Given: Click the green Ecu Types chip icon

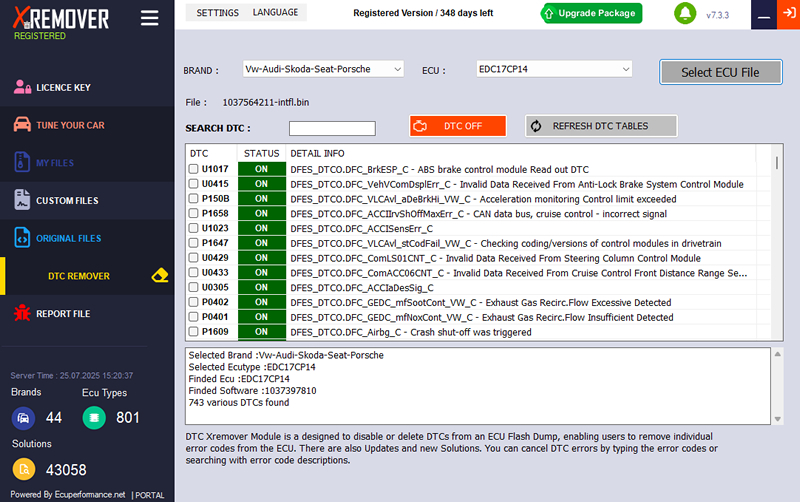Looking at the screenshot, I should (94, 418).
